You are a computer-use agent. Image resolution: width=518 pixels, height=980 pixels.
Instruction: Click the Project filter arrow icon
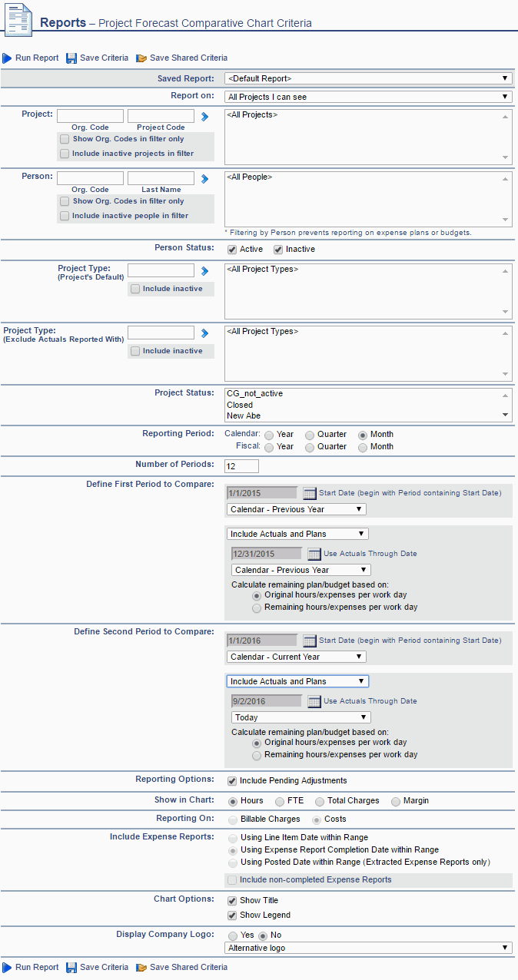(205, 117)
